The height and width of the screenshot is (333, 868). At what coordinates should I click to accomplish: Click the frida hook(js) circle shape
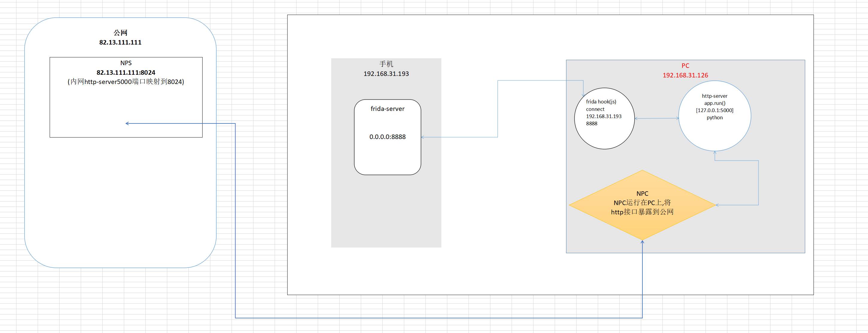pos(604,118)
